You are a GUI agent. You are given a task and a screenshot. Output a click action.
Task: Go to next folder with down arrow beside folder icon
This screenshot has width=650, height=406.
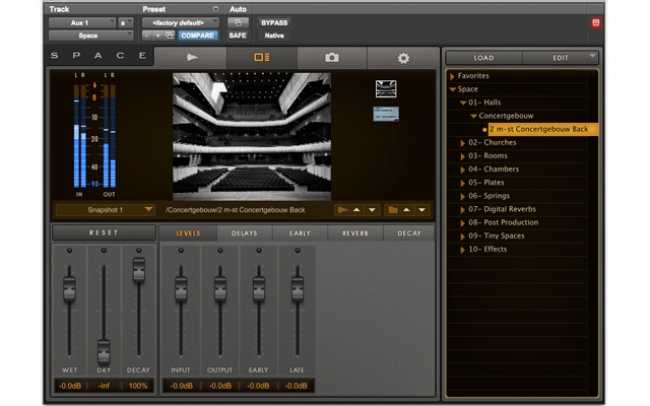click(x=422, y=210)
